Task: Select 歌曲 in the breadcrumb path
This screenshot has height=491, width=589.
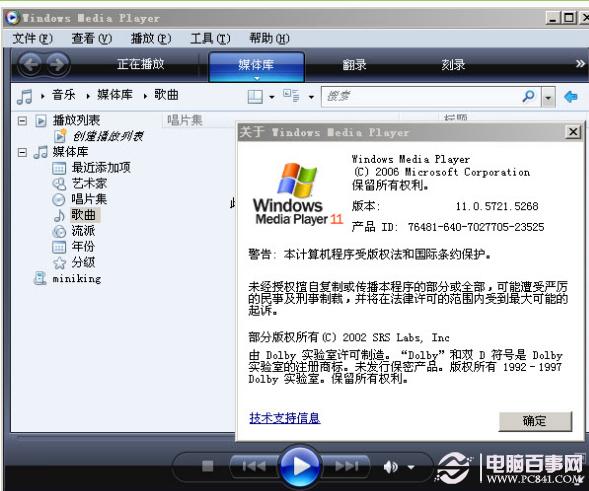Action: (x=166, y=95)
